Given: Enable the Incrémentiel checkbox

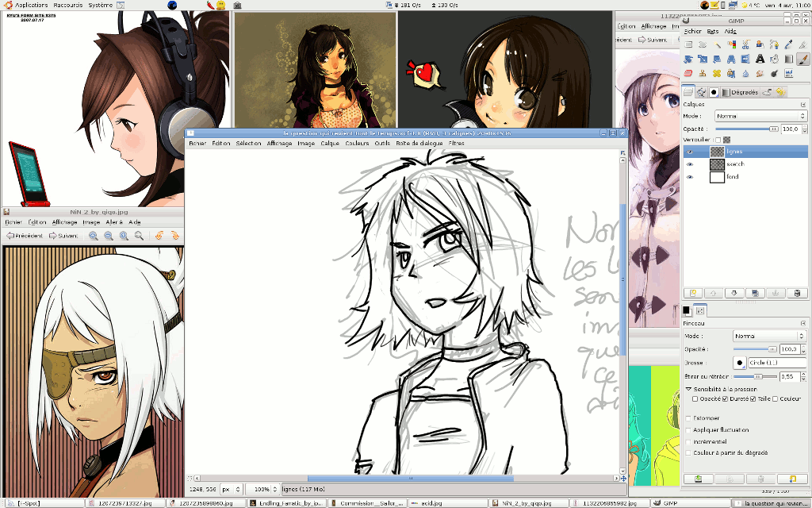Looking at the screenshot, I should (x=688, y=441).
